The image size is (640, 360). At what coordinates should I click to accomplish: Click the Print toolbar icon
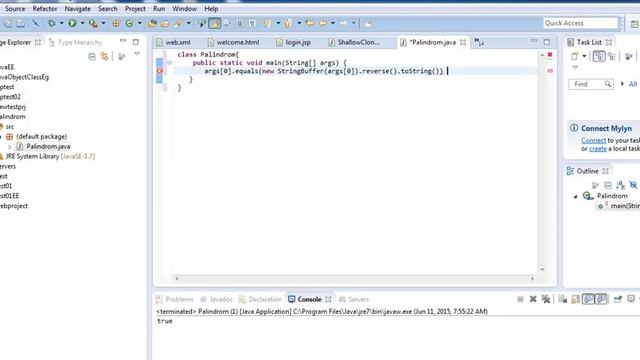(x=20, y=24)
